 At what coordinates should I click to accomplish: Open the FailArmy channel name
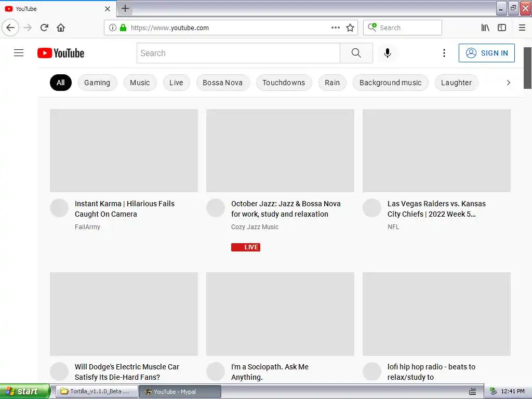coord(87,227)
